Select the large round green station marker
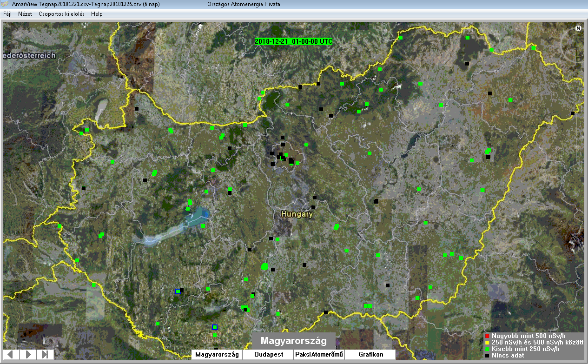 coord(265,266)
